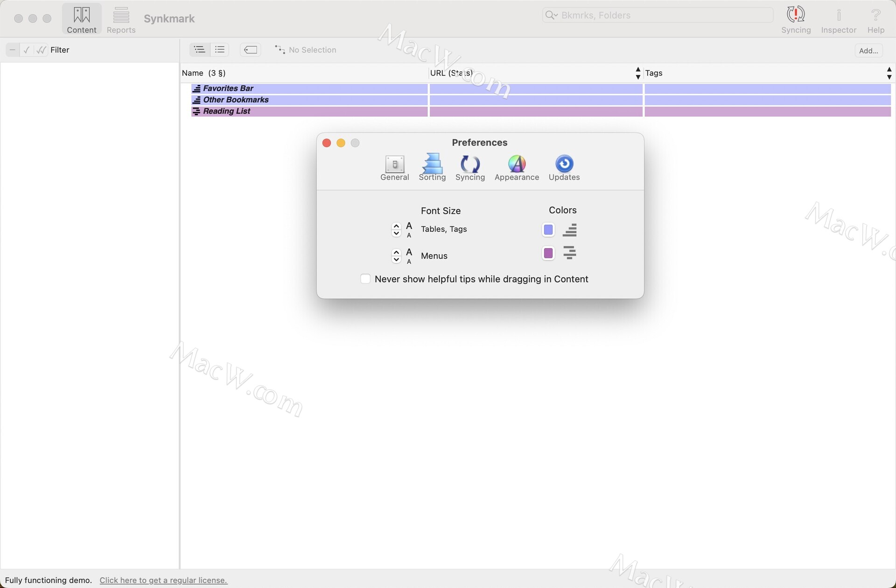Click the Syncing status icon in toolbar
The height and width of the screenshot is (588, 896).
pyautogui.click(x=796, y=20)
